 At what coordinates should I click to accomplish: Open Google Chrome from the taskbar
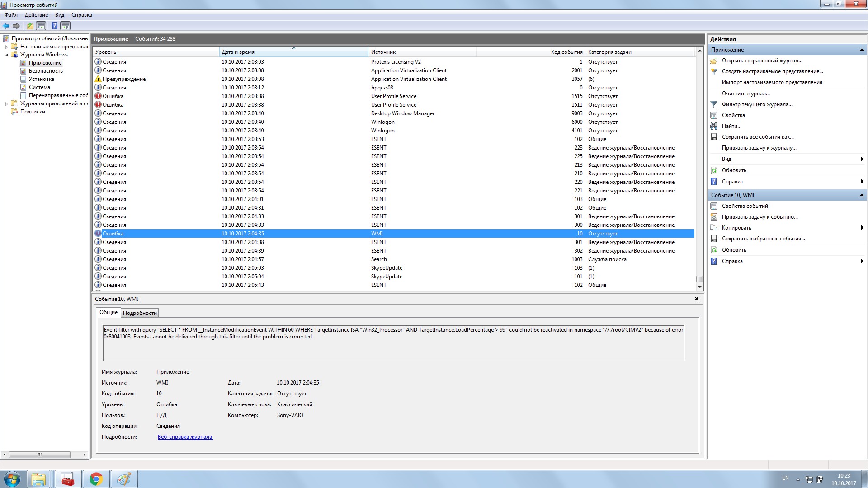tap(96, 479)
